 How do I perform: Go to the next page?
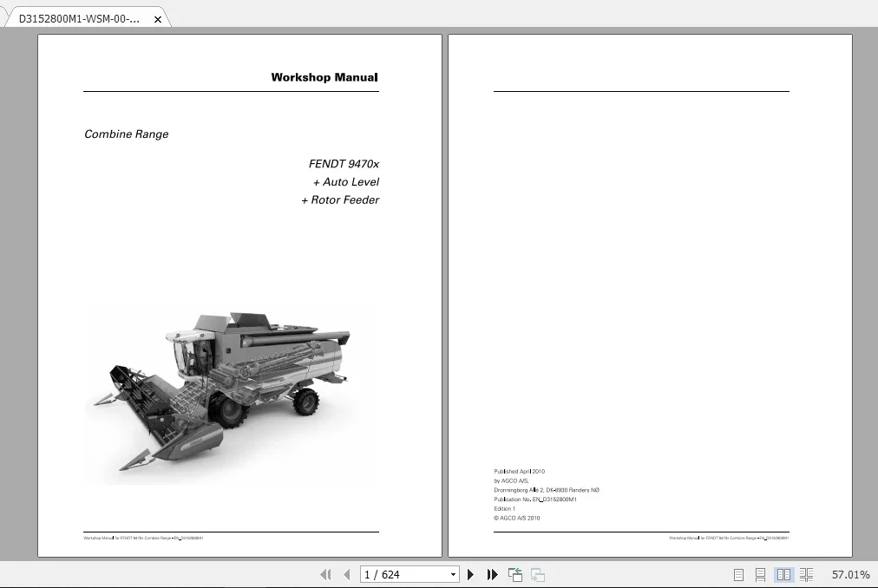point(470,575)
